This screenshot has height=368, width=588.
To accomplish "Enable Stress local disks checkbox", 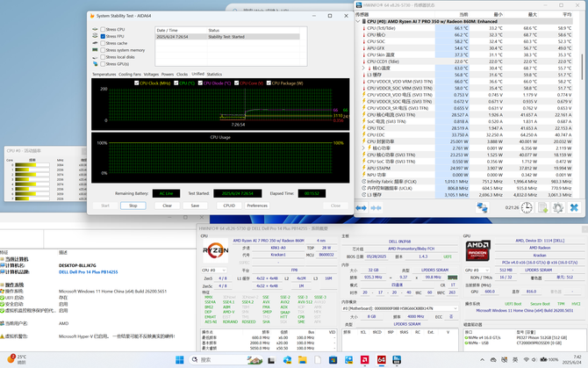I will [103, 57].
